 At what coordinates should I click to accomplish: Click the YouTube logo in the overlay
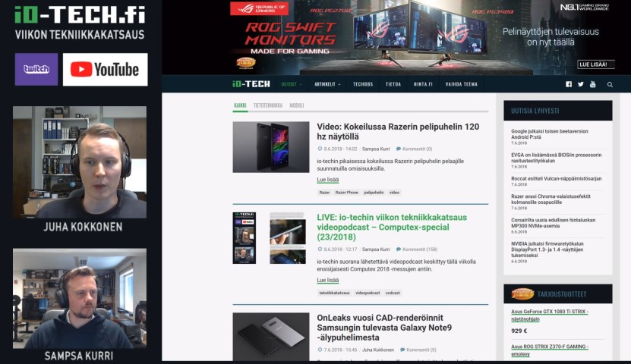105,70
